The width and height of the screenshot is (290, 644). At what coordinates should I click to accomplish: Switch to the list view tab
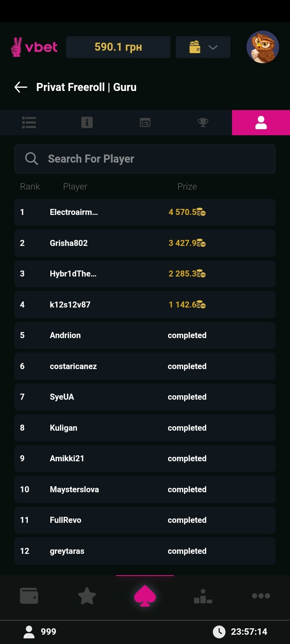click(29, 122)
